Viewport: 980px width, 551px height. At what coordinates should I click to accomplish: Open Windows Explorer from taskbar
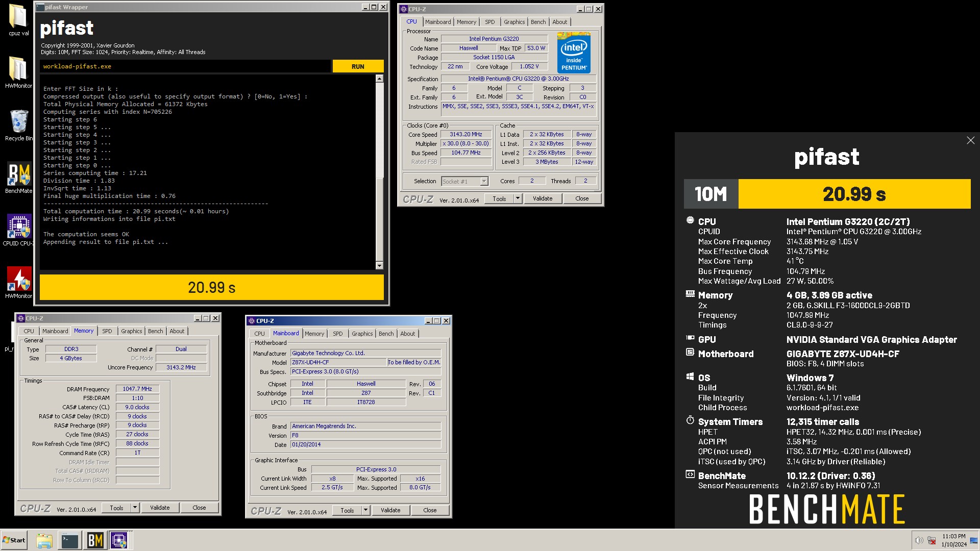click(x=44, y=540)
